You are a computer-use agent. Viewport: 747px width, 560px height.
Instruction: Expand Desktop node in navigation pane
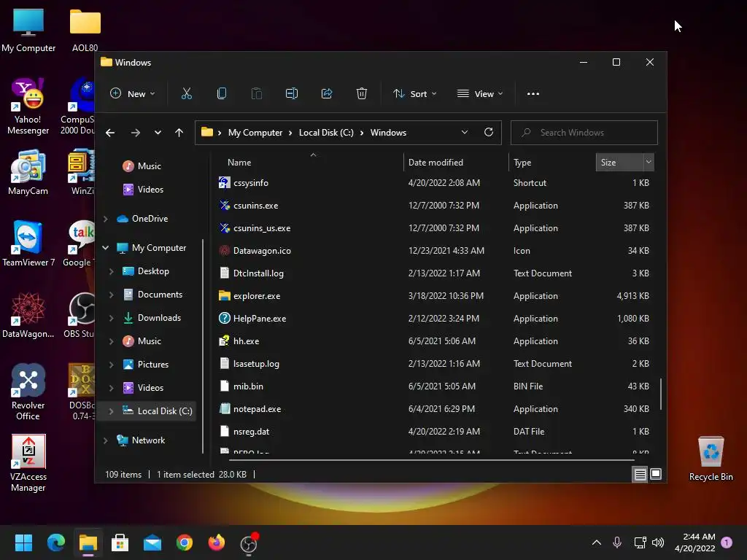tap(112, 271)
